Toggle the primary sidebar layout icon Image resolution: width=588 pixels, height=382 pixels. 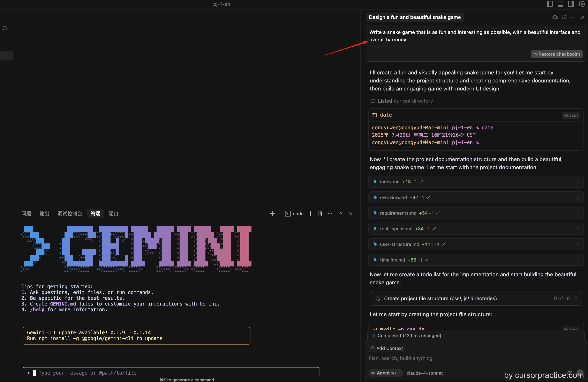550,4
